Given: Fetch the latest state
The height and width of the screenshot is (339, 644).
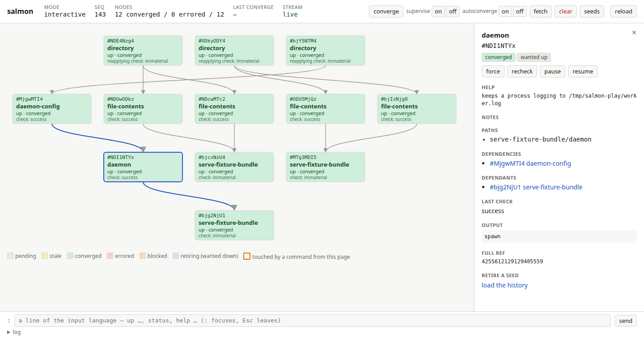Looking at the screenshot, I should [541, 11].
